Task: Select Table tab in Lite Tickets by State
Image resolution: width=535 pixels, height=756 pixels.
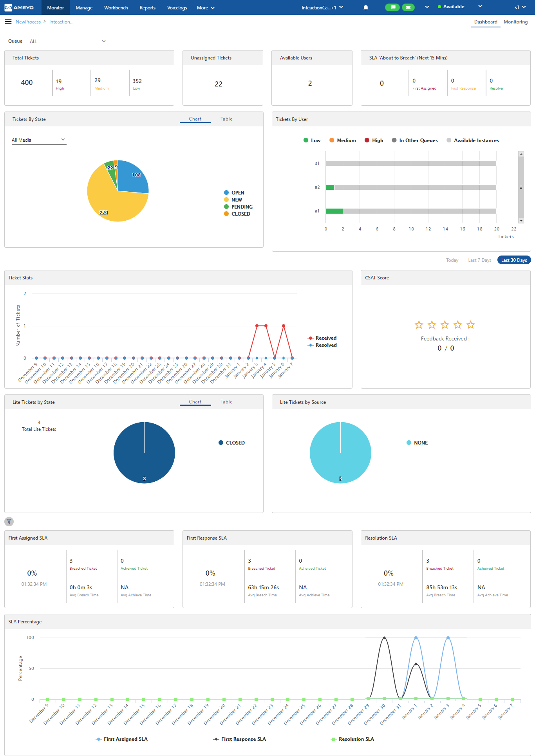Action: (226, 402)
